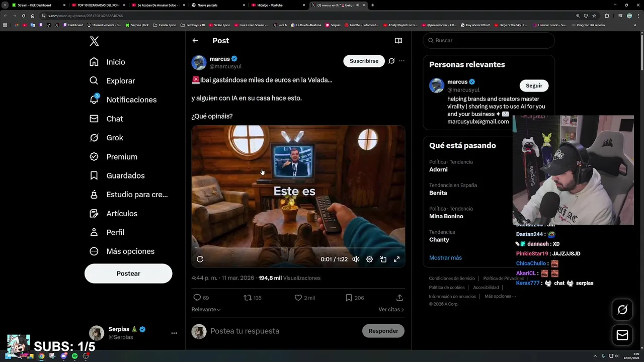The height and width of the screenshot is (362, 644).
Task: Open La Ruleta Aleatoria bookmark
Action: [305, 25]
